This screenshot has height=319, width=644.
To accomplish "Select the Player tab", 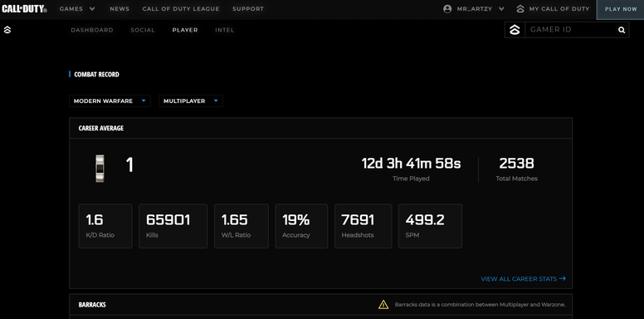I will tap(185, 30).
